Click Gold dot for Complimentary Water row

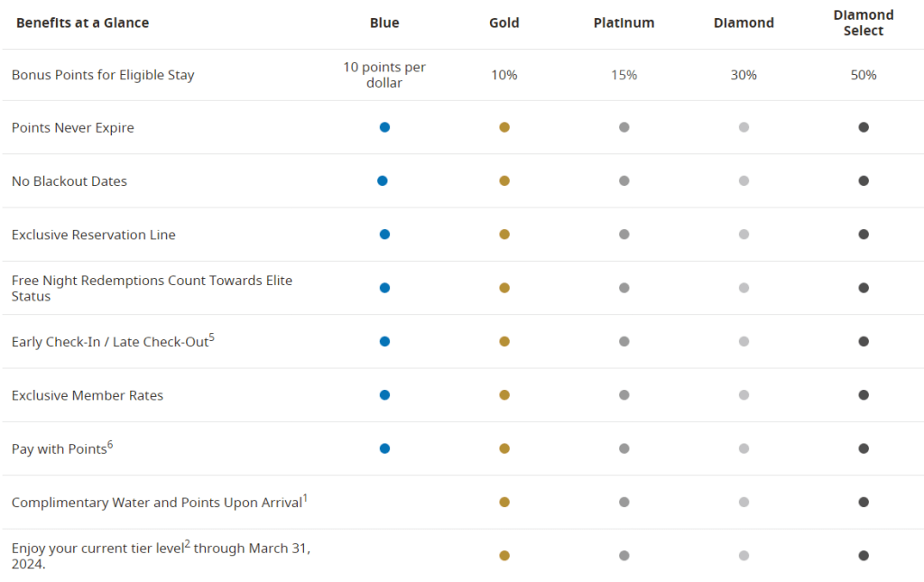tap(504, 502)
